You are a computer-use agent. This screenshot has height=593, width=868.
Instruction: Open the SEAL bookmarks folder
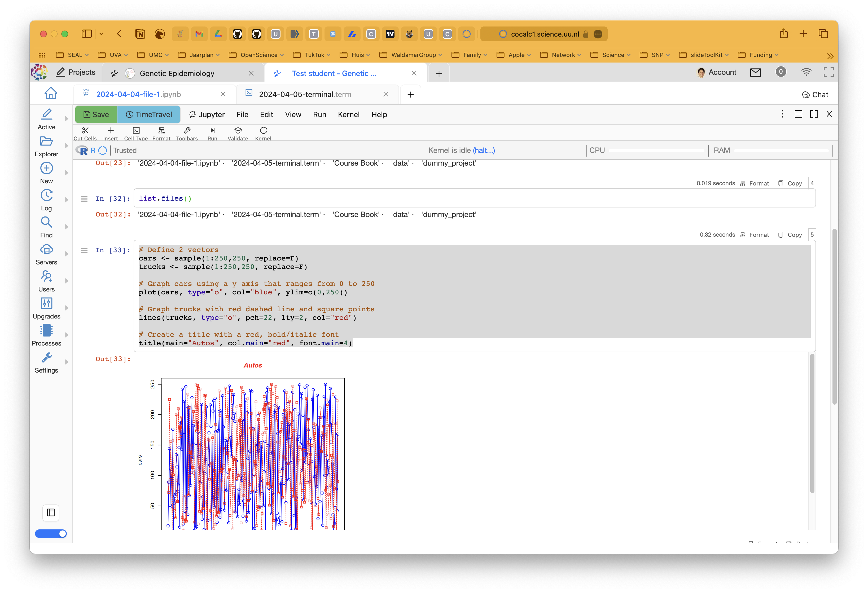tap(72, 55)
